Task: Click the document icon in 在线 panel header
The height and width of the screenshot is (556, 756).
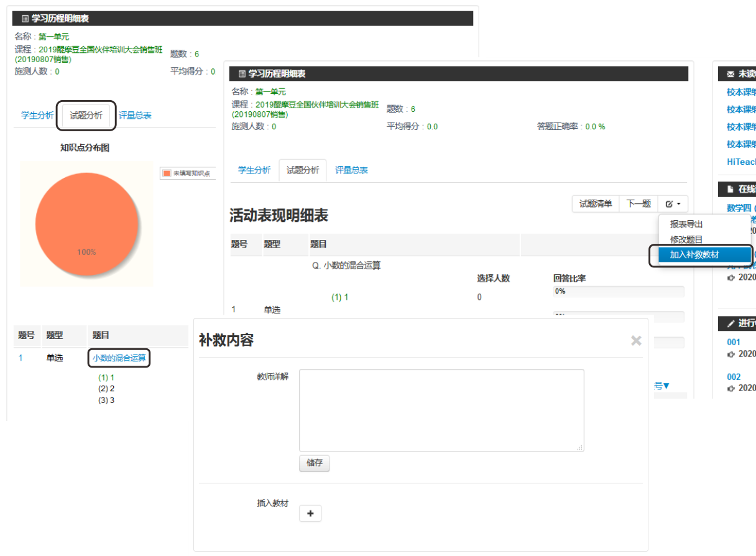Action: (730, 188)
